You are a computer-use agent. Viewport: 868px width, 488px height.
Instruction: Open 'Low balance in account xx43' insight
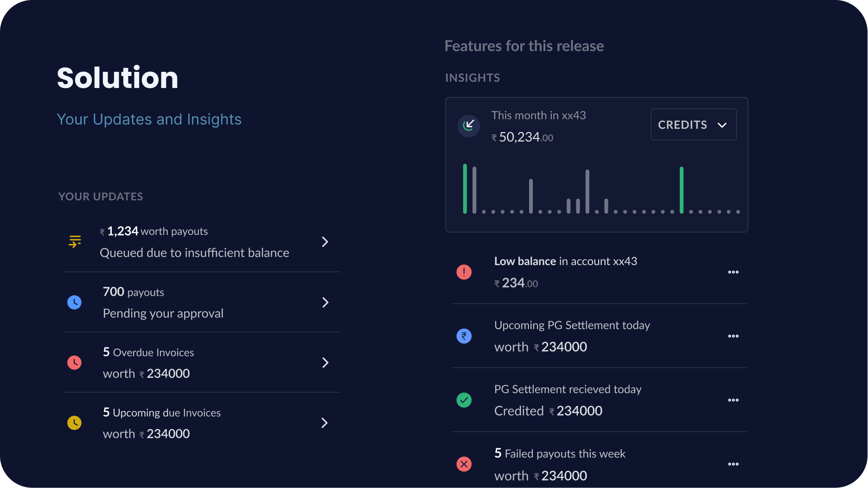click(x=599, y=272)
